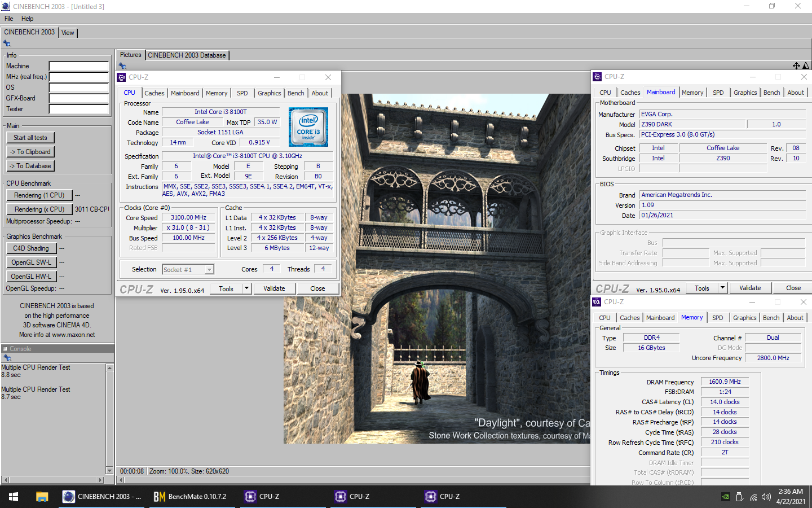Click the Intel Core i3 logo in CPU-Z
Viewport: 812px width, 508px height.
(308, 127)
